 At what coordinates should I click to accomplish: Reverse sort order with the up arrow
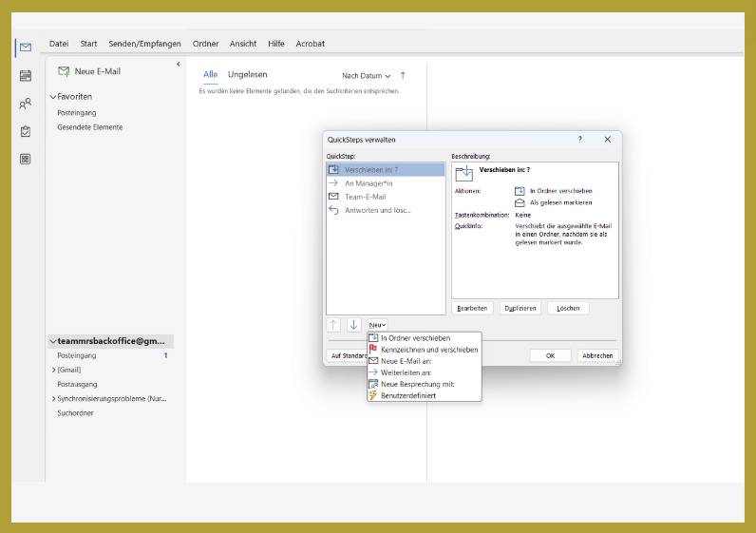tap(403, 76)
